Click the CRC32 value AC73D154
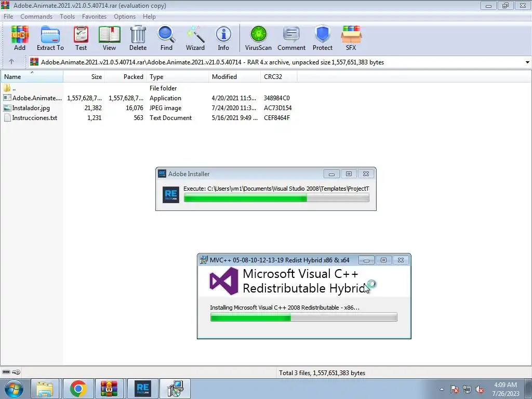This screenshot has width=532, height=399. 277,108
